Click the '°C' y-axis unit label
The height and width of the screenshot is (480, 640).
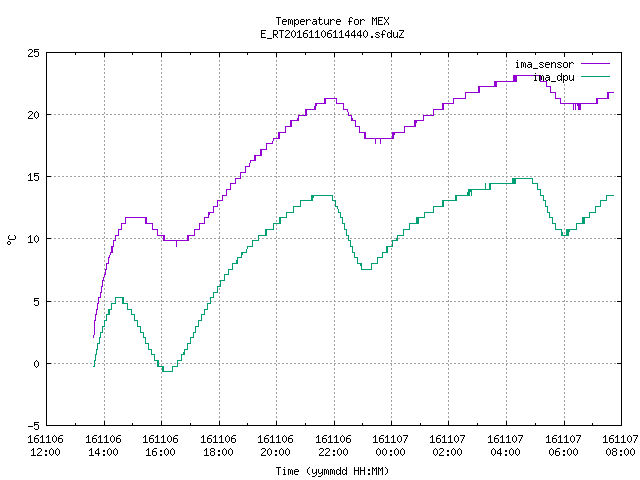pos(11,240)
